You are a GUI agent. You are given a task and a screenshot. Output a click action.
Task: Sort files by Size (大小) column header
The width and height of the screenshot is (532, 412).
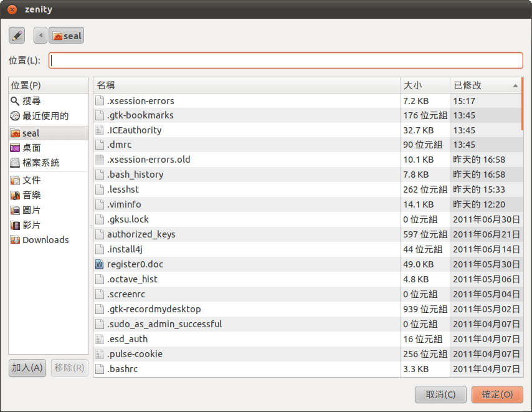[x=424, y=85]
